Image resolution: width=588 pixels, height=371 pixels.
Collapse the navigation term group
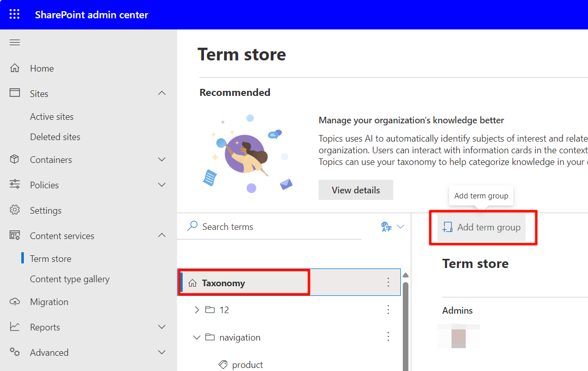pyautogui.click(x=196, y=337)
